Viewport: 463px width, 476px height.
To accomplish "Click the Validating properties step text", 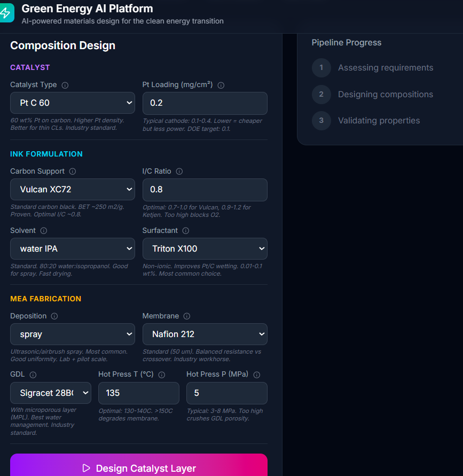I will [x=379, y=121].
